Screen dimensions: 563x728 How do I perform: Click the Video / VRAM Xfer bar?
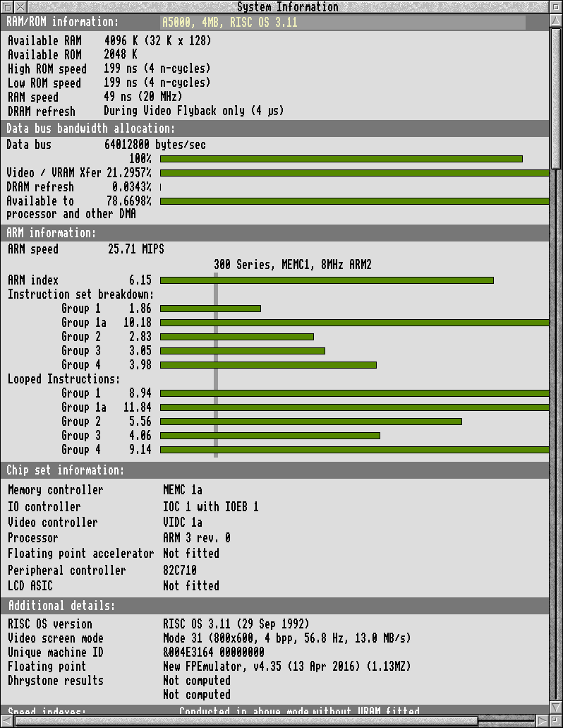point(355,173)
